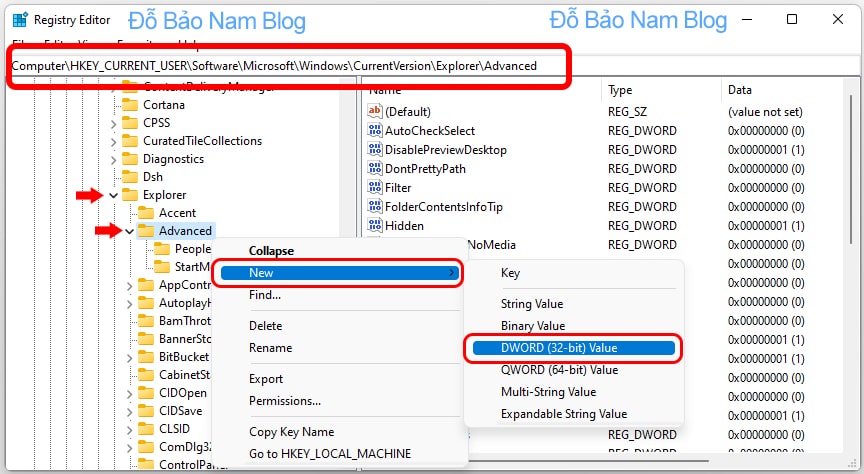Click the CLSID folder icon
864x474 pixels.
(146, 429)
